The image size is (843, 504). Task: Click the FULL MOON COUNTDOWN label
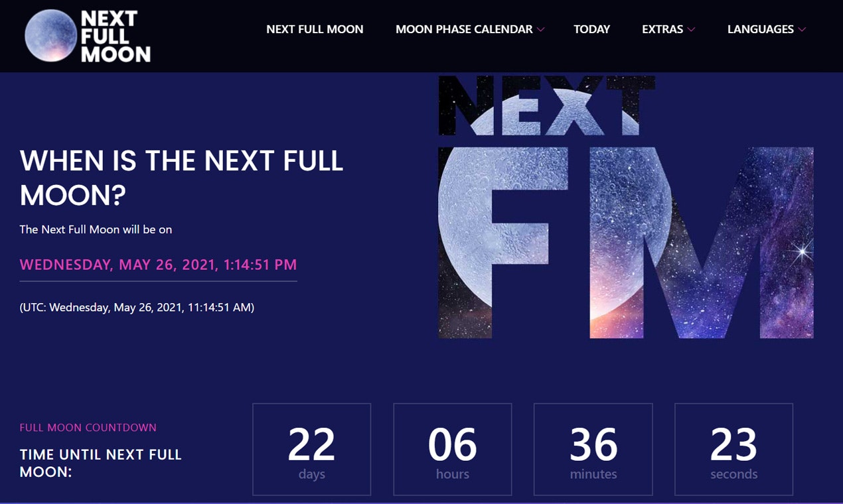(x=88, y=428)
